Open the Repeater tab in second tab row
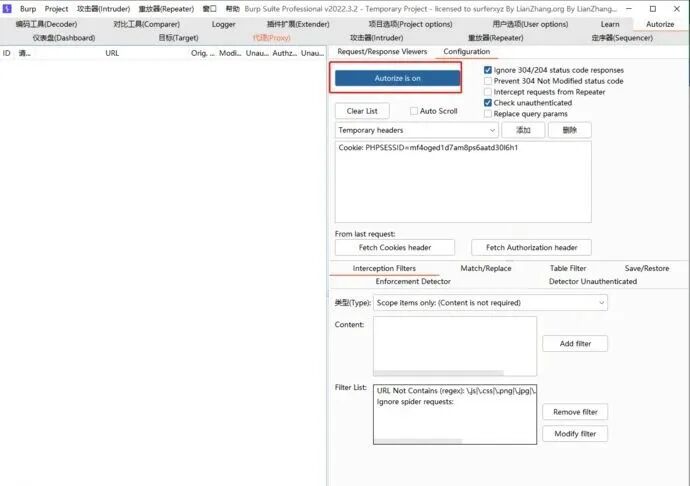690x486 pixels. tap(495, 38)
